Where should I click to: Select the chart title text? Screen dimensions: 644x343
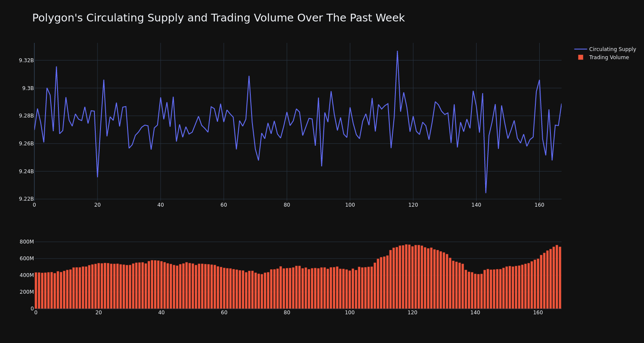coord(218,18)
